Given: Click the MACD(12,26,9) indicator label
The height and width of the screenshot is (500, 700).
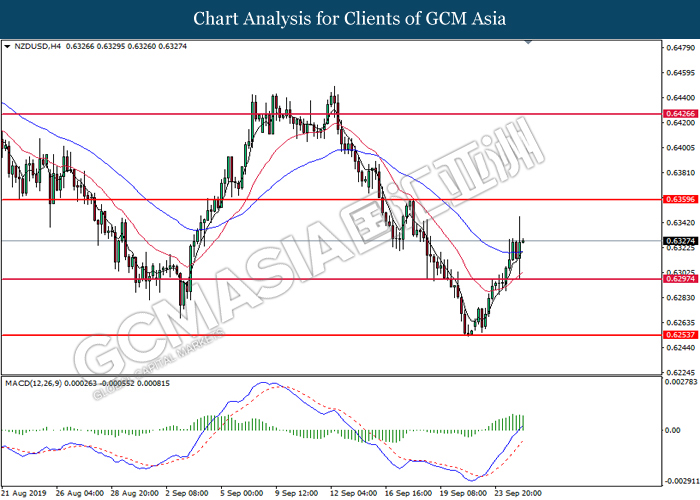Looking at the screenshot, I should (x=34, y=383).
